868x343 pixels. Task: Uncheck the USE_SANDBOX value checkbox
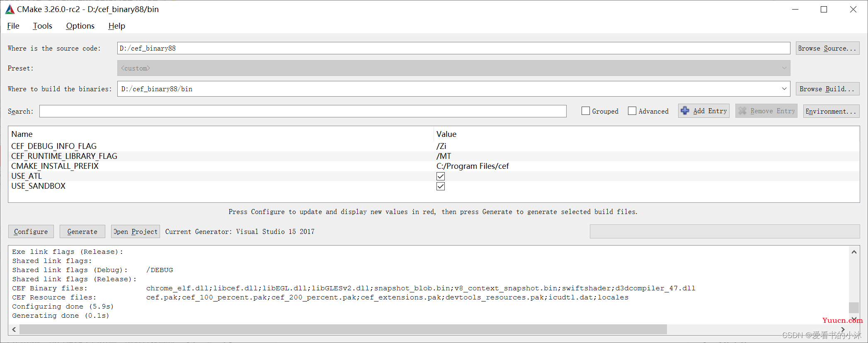tap(441, 186)
